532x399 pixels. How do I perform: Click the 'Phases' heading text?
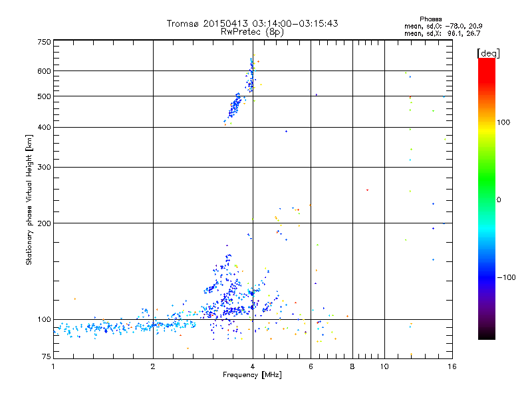click(430, 19)
